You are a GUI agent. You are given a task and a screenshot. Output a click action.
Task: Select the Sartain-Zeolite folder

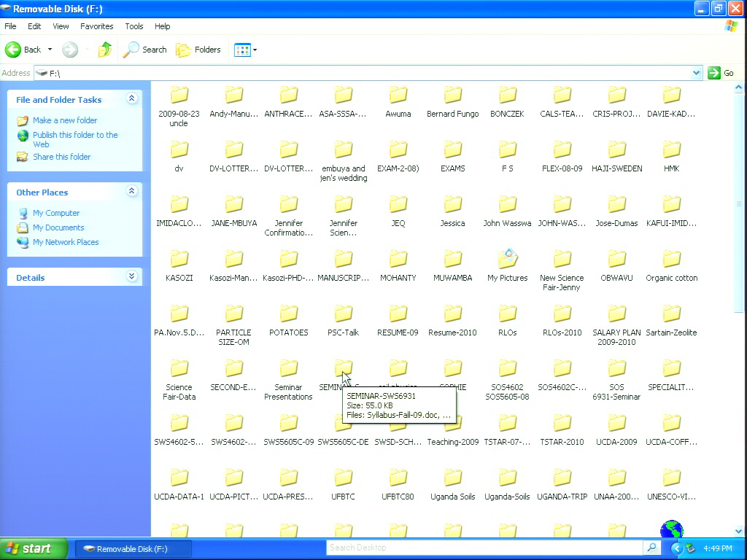671,321
